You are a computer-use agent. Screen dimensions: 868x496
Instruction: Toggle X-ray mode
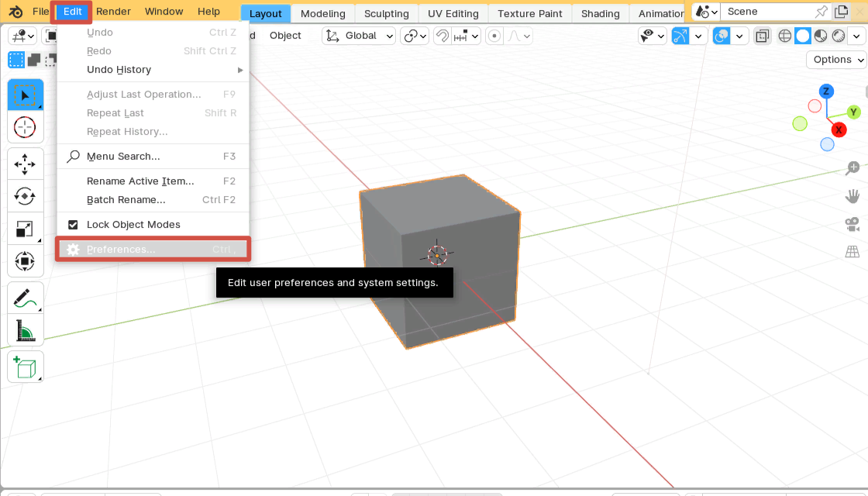763,36
